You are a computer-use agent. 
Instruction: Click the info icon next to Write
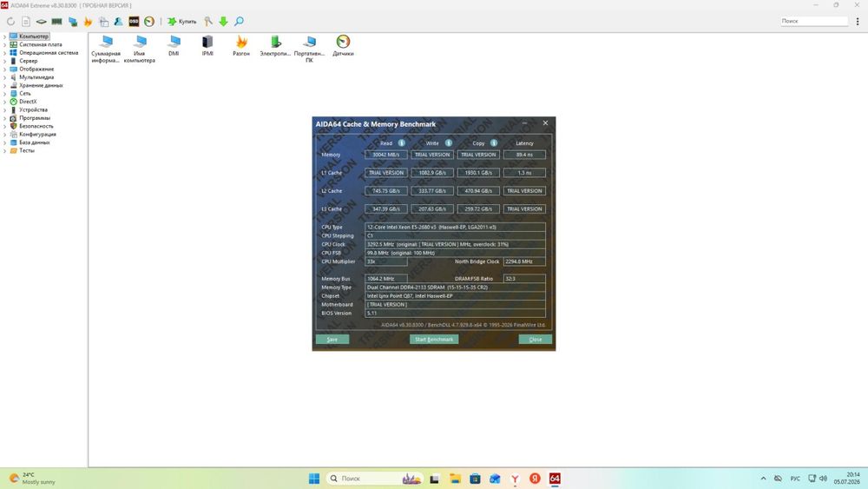tap(449, 143)
